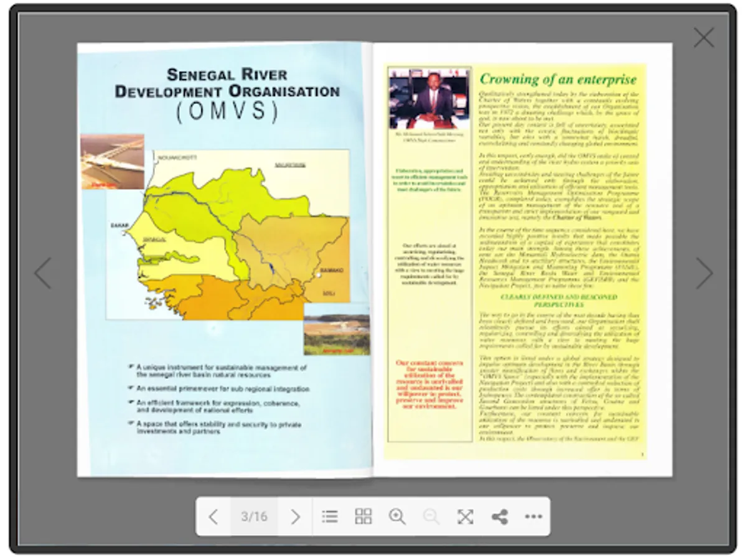Click the dam photo above the map

point(112,162)
